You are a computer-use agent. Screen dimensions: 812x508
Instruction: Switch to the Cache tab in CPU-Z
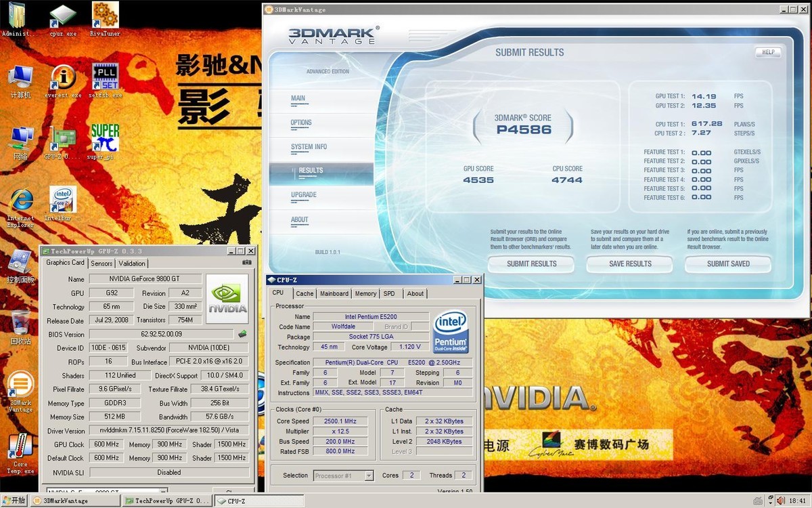(304, 293)
